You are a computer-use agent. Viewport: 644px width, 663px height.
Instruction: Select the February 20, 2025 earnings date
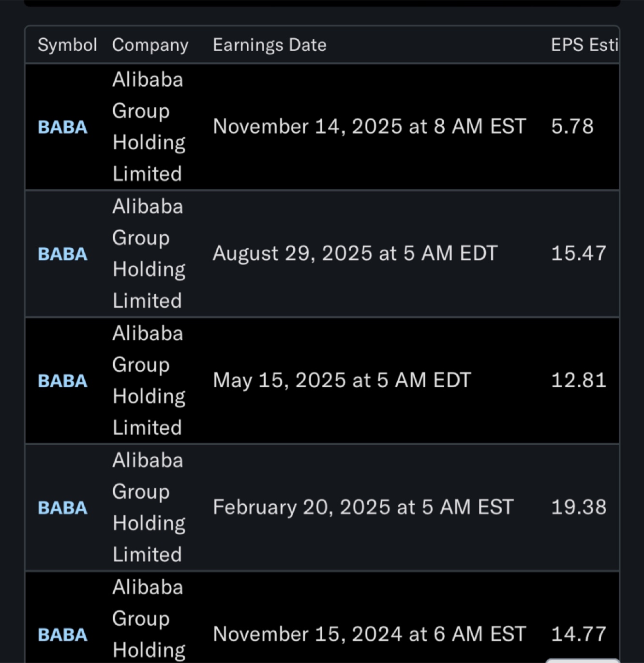[x=363, y=507]
